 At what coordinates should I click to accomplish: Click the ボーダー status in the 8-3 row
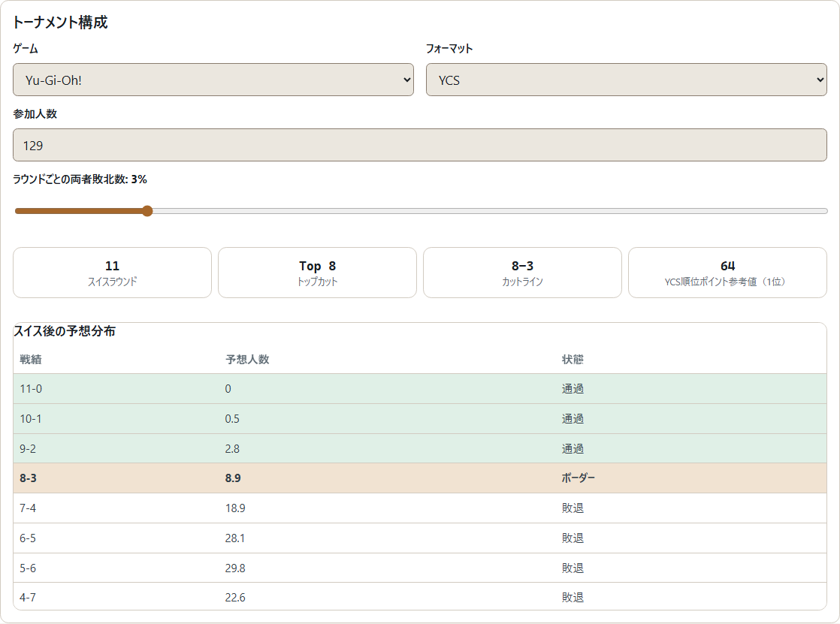click(578, 478)
